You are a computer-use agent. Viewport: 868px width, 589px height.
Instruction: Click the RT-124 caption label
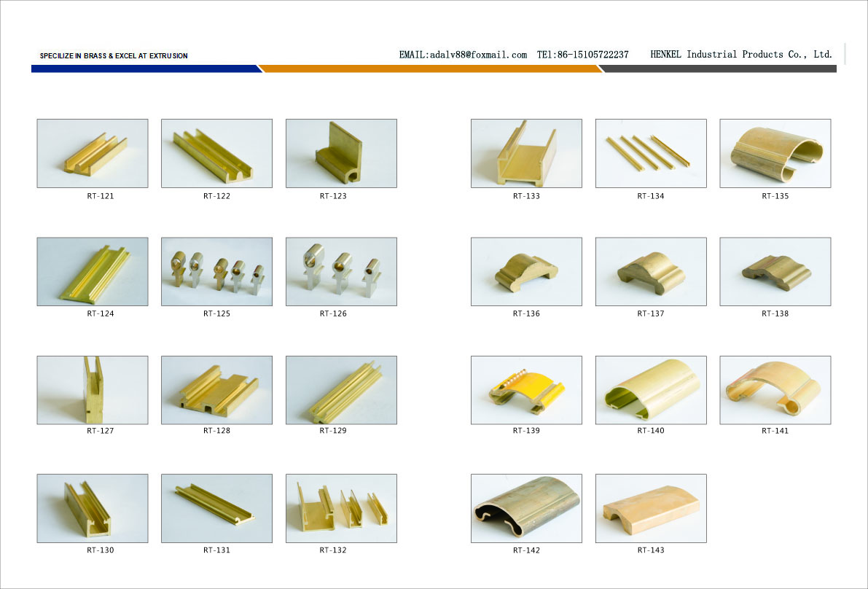tap(100, 313)
